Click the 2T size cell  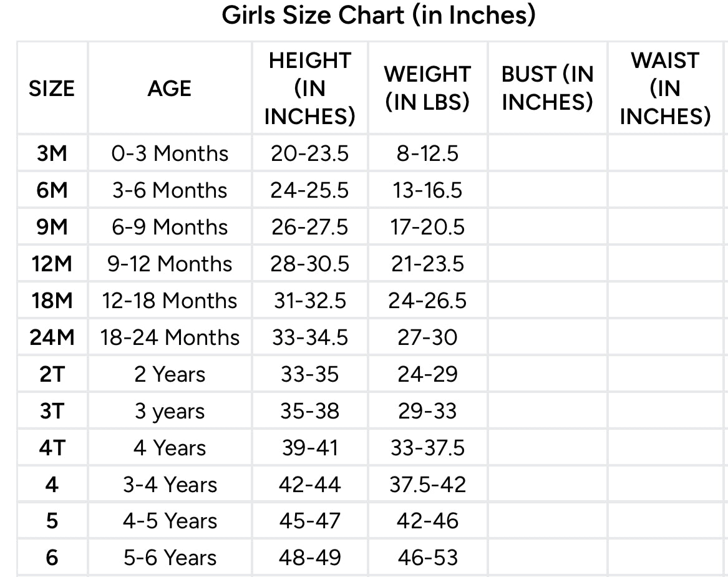click(x=52, y=374)
